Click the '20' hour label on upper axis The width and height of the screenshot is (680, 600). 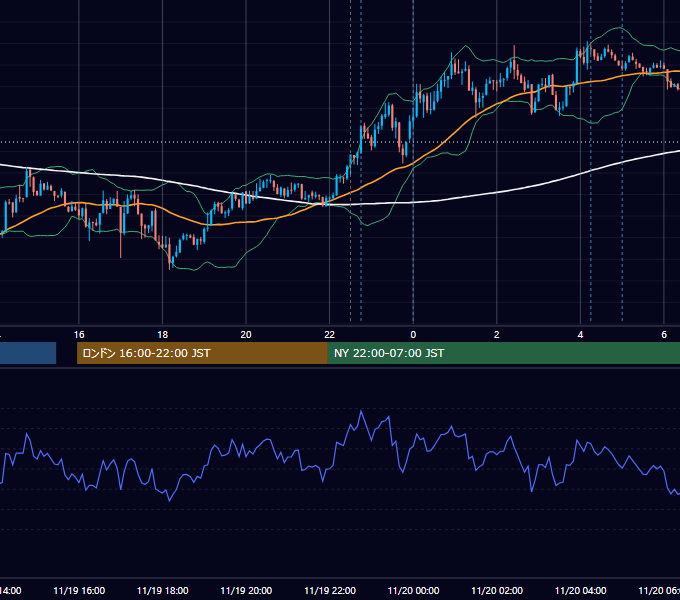246,335
